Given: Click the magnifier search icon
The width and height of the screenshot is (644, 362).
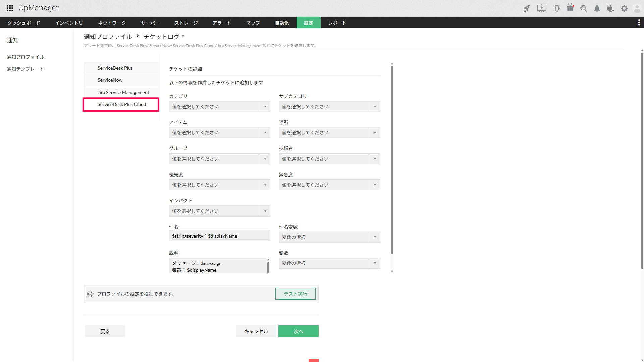Looking at the screenshot, I should click(584, 8).
